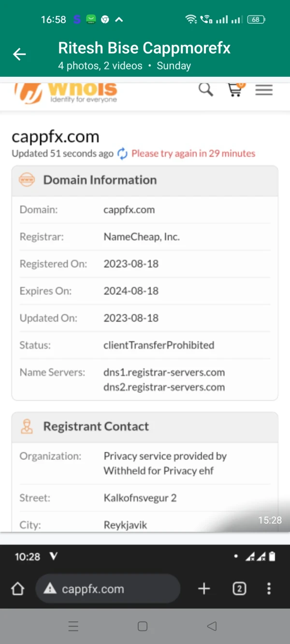Expand the status bar caret icon
The height and width of the screenshot is (644, 290).
pyautogui.click(x=119, y=20)
